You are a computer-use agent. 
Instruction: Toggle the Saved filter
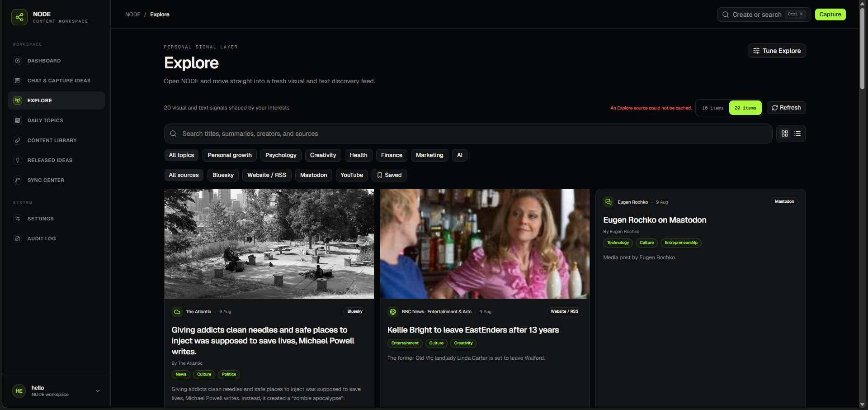tap(389, 175)
